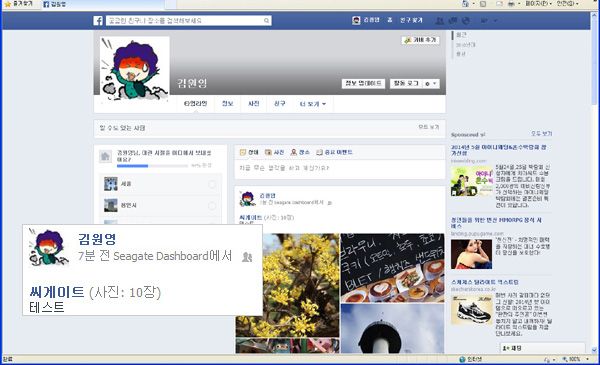Click the 활동 로그 button
The width and height of the screenshot is (600, 365).
406,83
